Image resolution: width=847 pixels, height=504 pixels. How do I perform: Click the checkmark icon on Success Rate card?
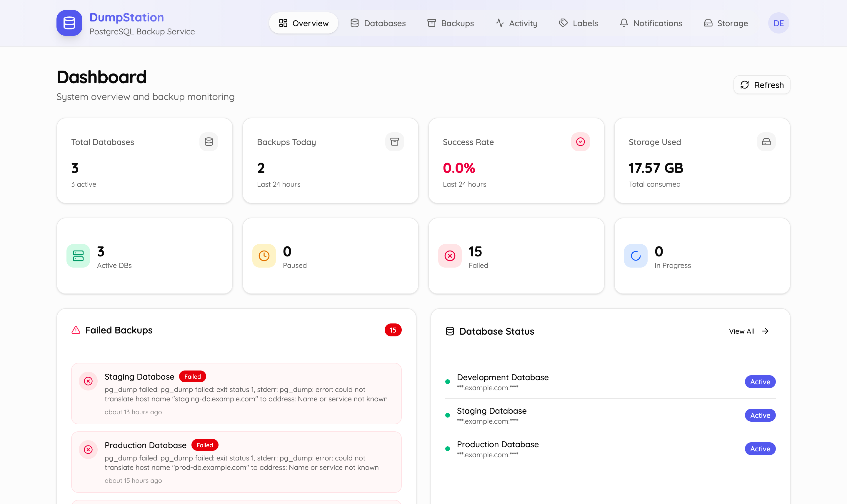pyautogui.click(x=580, y=142)
